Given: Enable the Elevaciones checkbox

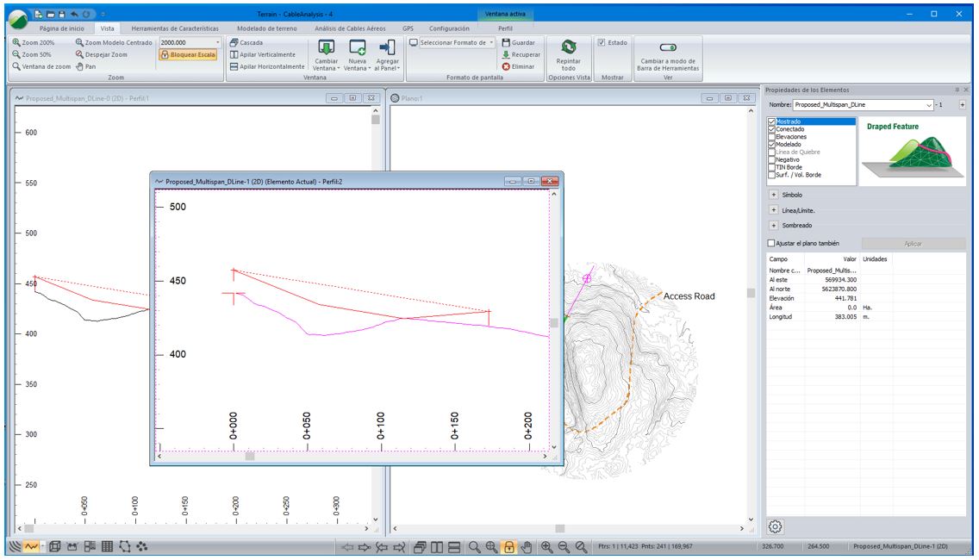Looking at the screenshot, I should click(771, 137).
